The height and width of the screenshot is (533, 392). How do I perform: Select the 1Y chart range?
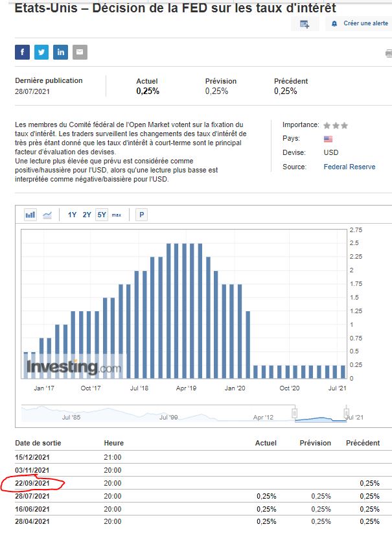(x=72, y=215)
